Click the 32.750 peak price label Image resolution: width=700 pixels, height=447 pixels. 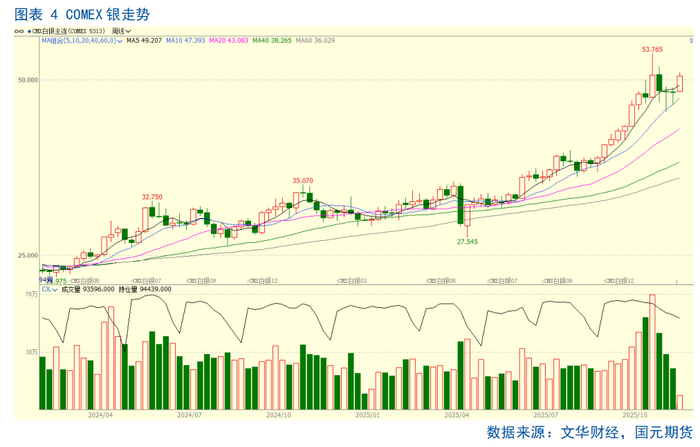coord(152,197)
